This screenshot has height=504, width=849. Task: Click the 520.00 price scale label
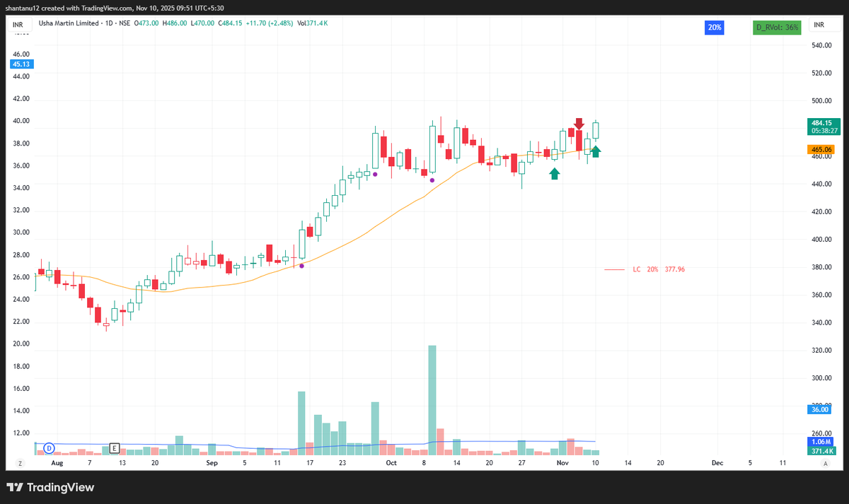[x=821, y=73]
